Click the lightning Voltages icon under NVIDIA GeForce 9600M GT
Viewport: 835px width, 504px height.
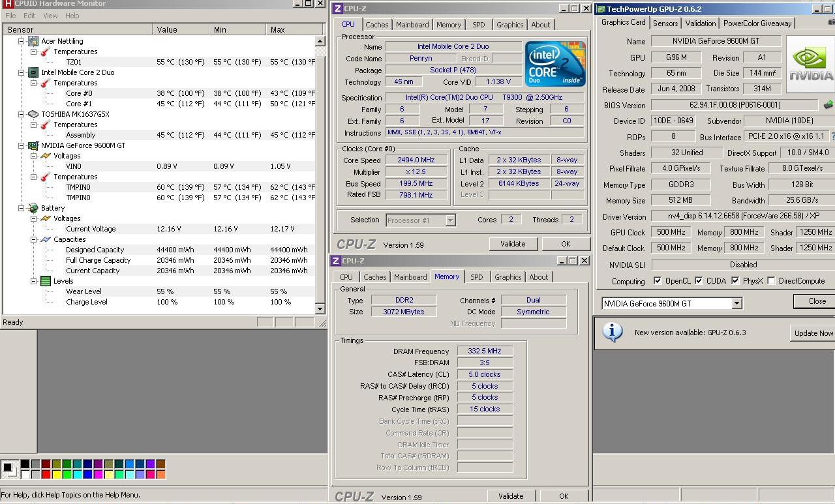(x=45, y=156)
